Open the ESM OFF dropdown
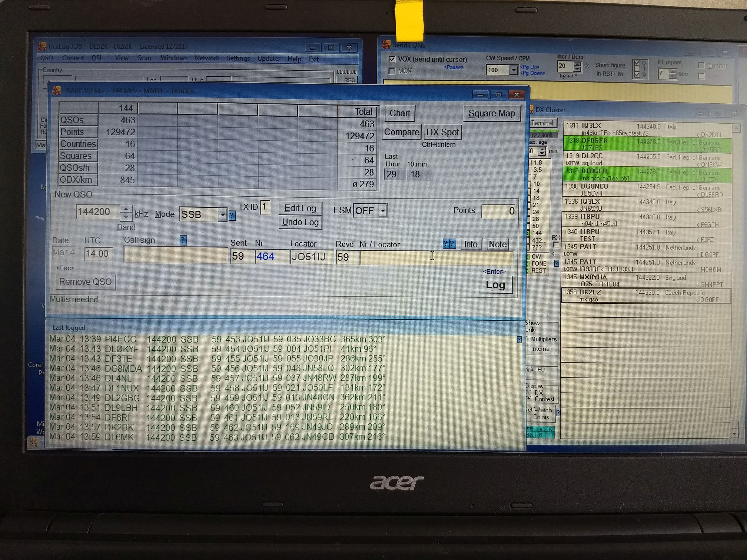The width and height of the screenshot is (747, 560). click(x=383, y=211)
